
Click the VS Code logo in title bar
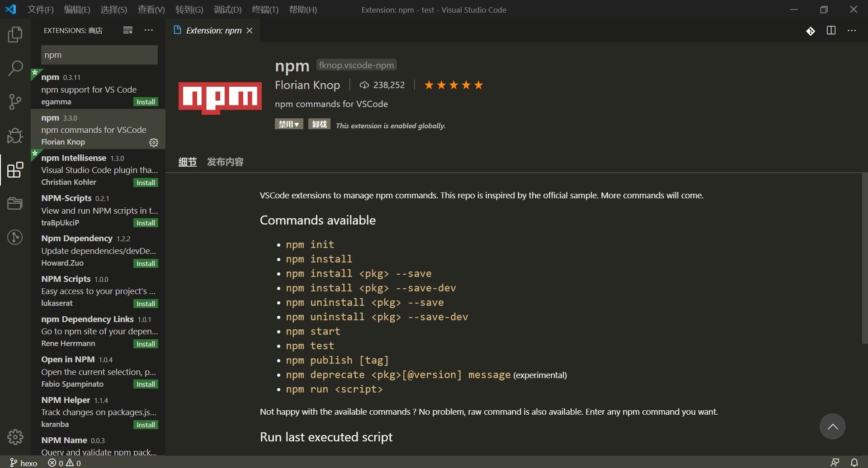click(x=11, y=9)
